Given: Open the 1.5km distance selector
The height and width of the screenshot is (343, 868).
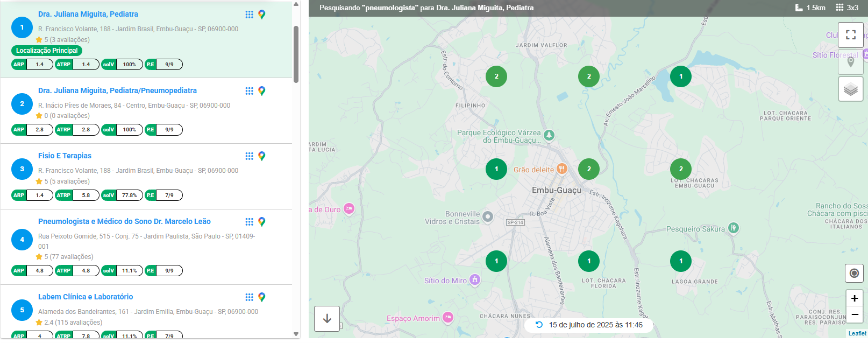Looking at the screenshot, I should (x=810, y=8).
